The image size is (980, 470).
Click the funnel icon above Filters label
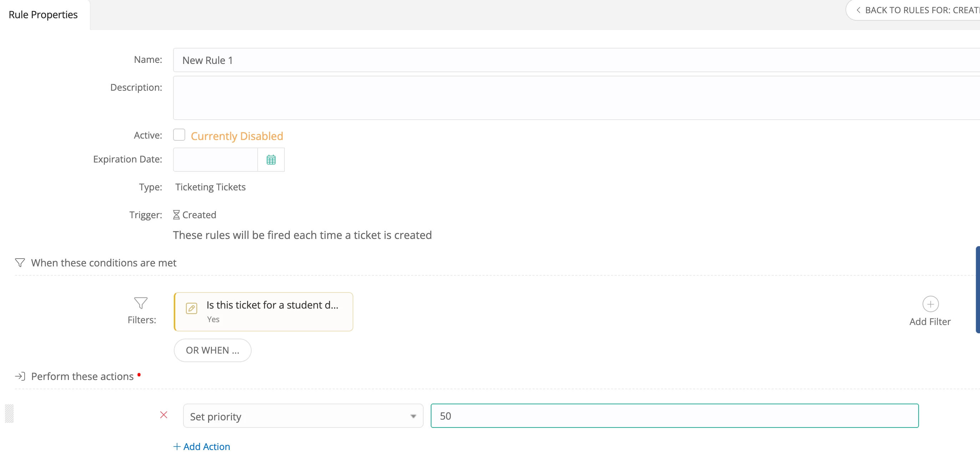point(141,302)
